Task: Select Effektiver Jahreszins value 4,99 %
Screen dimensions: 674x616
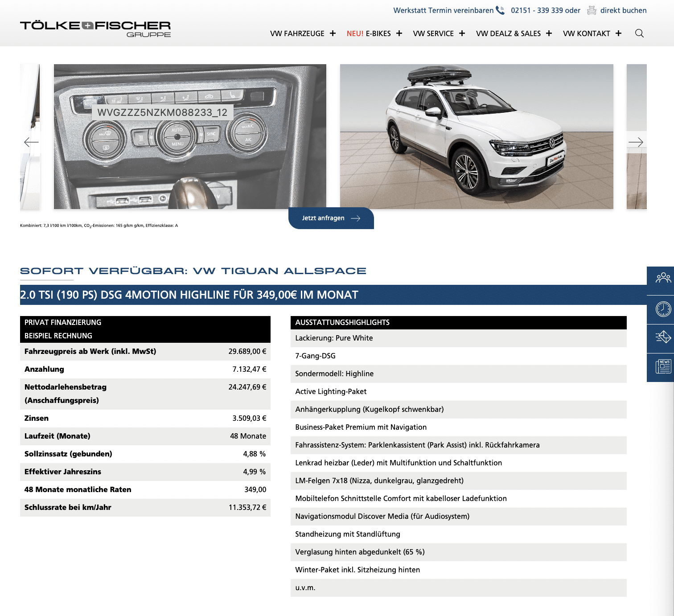Action: pyautogui.click(x=254, y=472)
